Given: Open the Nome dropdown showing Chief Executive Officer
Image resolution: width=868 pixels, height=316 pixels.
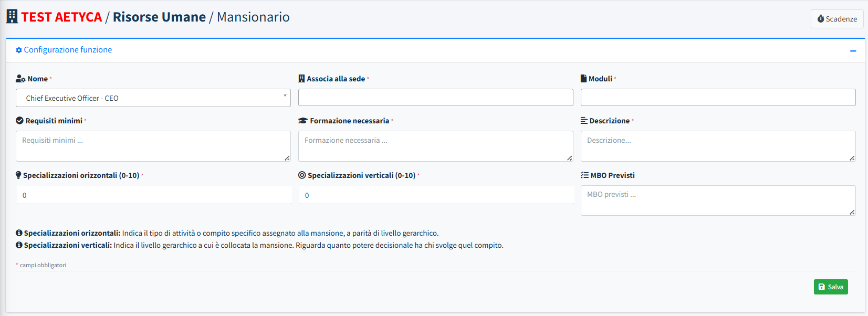Looking at the screenshot, I should (x=153, y=98).
